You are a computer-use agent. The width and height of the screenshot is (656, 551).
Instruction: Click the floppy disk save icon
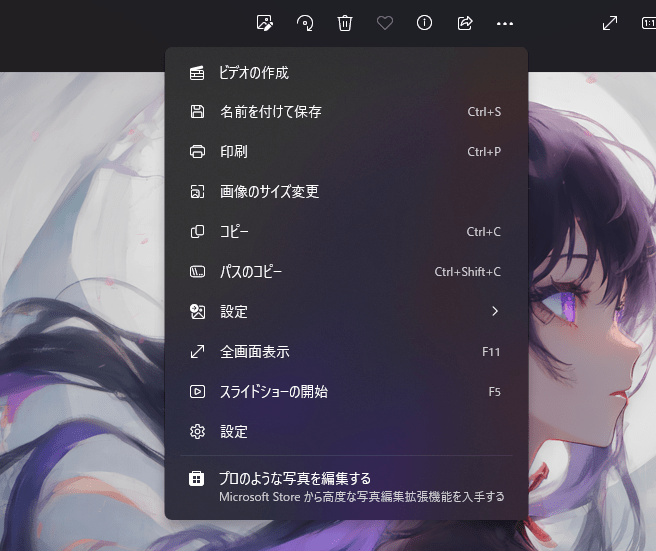pyautogui.click(x=197, y=112)
